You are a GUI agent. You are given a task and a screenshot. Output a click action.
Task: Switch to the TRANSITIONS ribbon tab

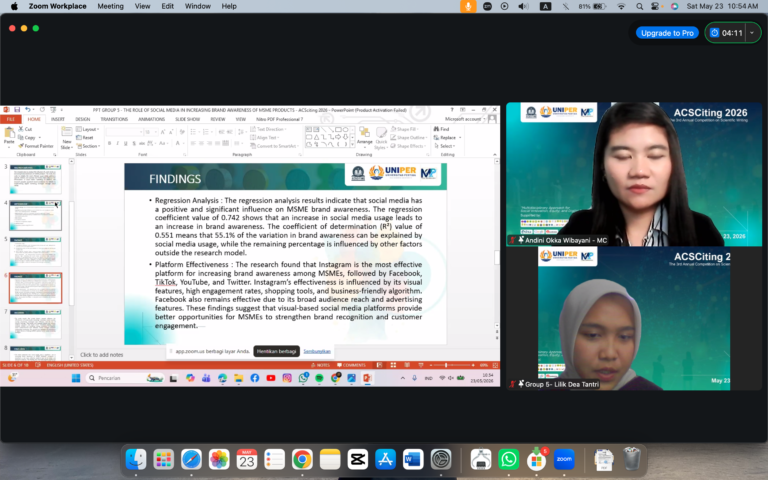click(114, 119)
